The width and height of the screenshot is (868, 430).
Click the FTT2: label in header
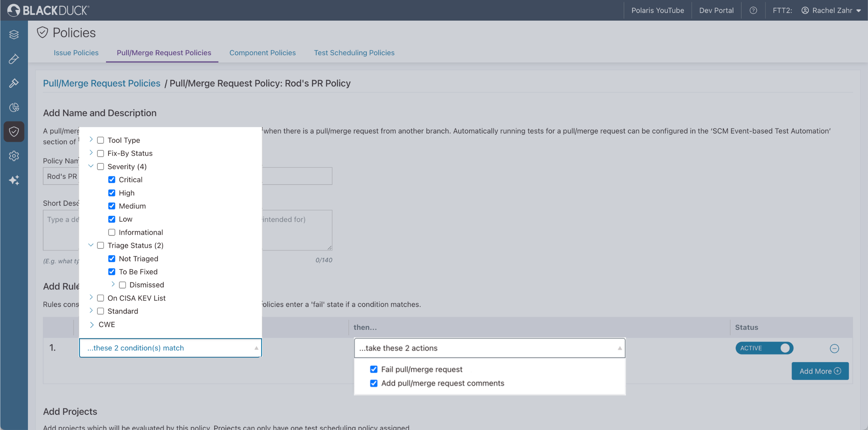(x=782, y=10)
